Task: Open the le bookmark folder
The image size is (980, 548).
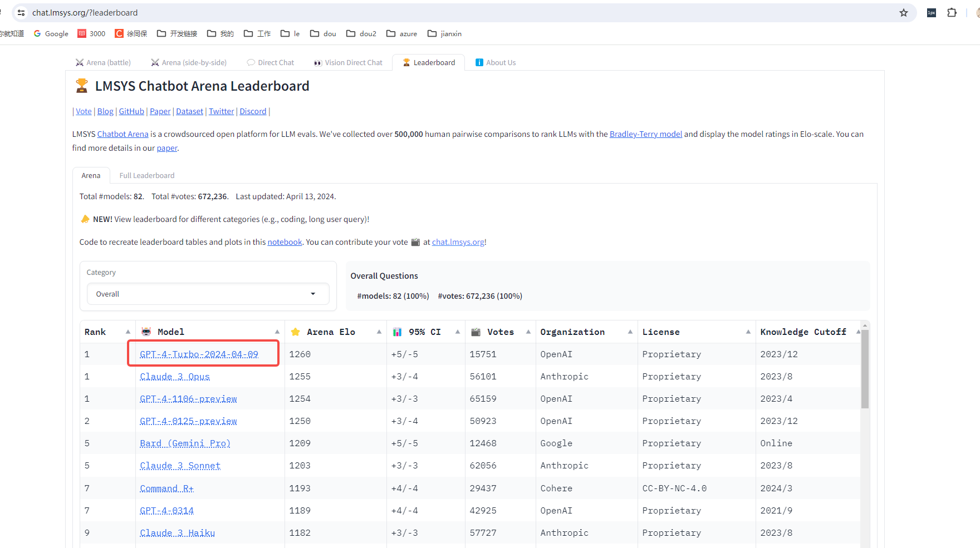Action: point(290,34)
